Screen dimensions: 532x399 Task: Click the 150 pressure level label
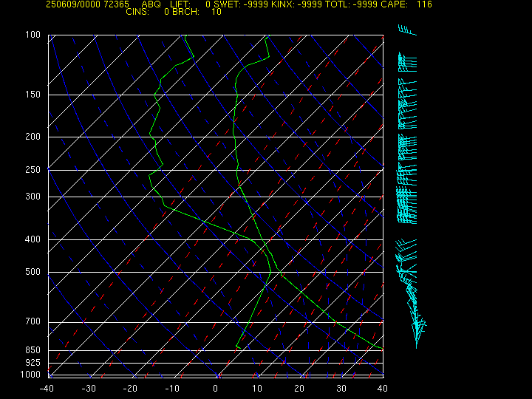[x=33, y=95]
